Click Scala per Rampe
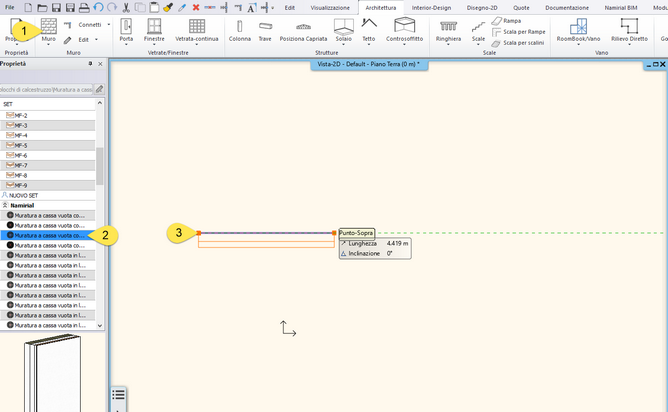 coord(518,32)
